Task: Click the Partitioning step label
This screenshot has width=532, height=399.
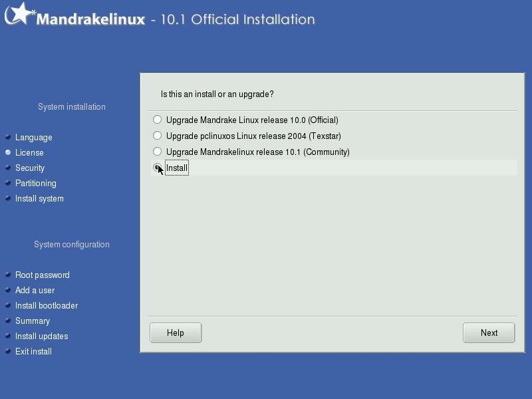Action: pos(35,183)
